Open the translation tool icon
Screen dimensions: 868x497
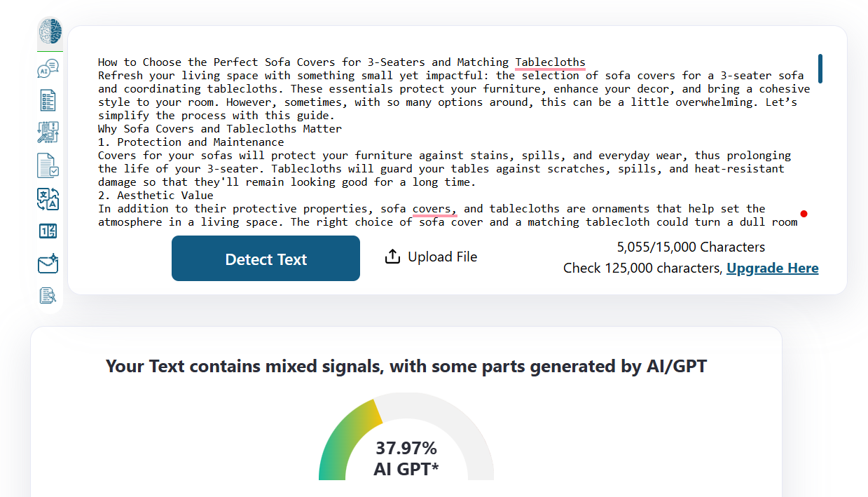pyautogui.click(x=48, y=199)
